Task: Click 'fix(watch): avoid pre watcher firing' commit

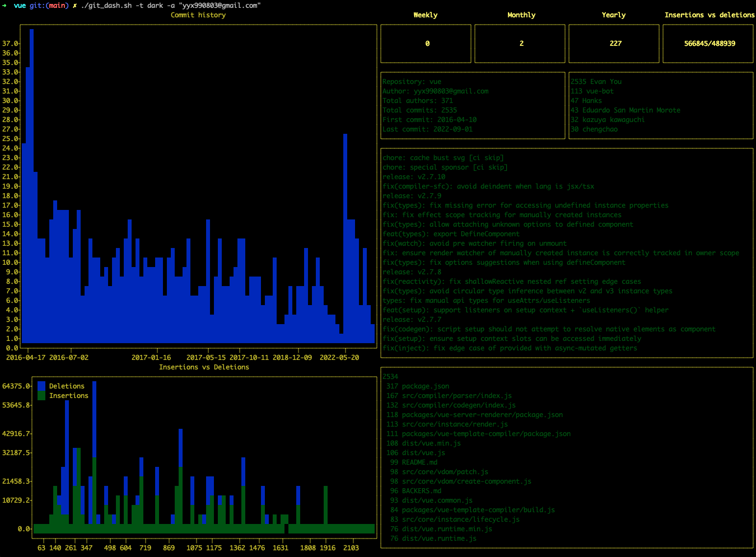Action: click(x=474, y=244)
